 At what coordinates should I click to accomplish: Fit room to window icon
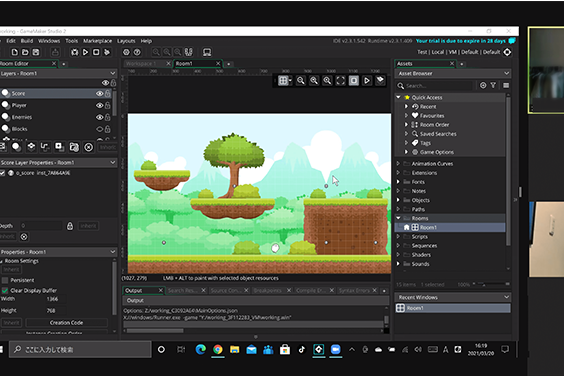tap(340, 81)
